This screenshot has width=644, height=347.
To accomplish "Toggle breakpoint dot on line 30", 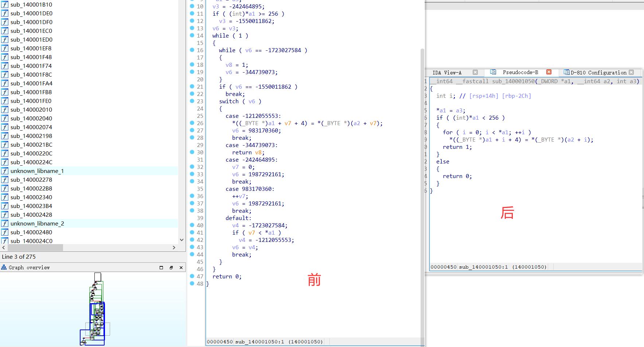I will 192,152.
